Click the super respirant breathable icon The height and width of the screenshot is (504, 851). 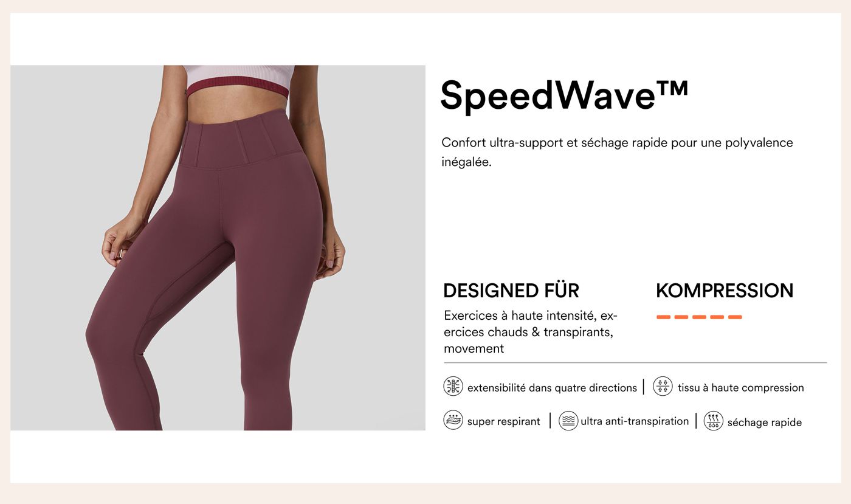[453, 421]
